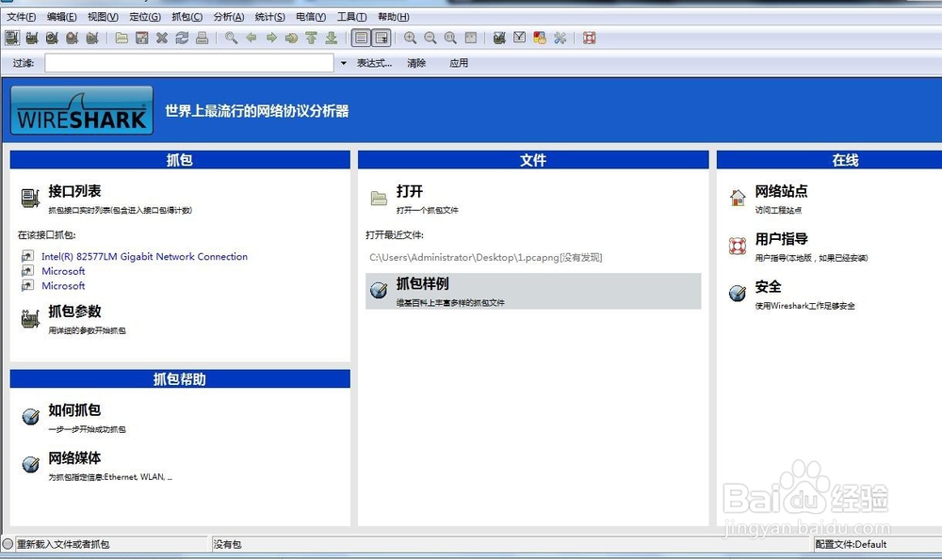Go to specific packet toolbar icon

(x=291, y=38)
